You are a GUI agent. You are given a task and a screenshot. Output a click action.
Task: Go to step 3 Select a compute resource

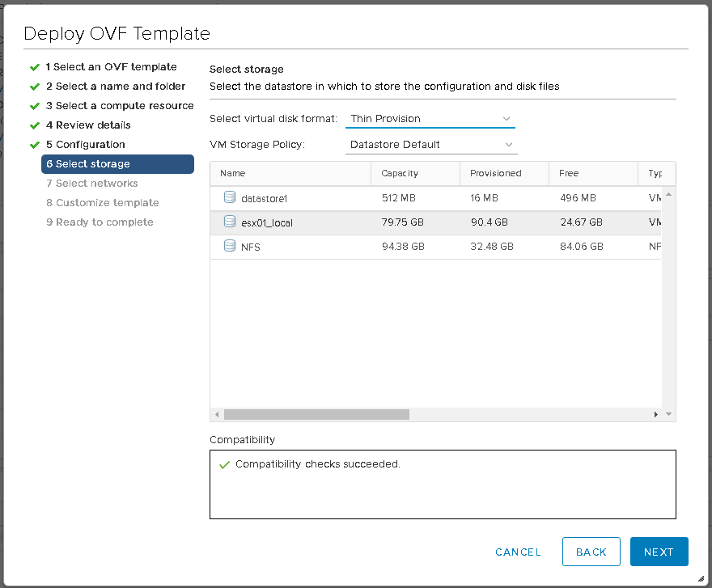tap(120, 106)
